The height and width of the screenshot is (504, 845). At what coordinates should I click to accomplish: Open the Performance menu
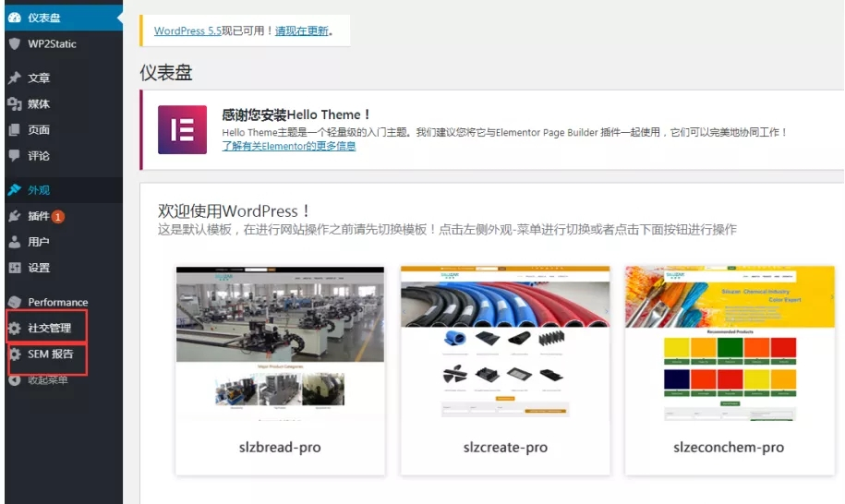coord(64,302)
